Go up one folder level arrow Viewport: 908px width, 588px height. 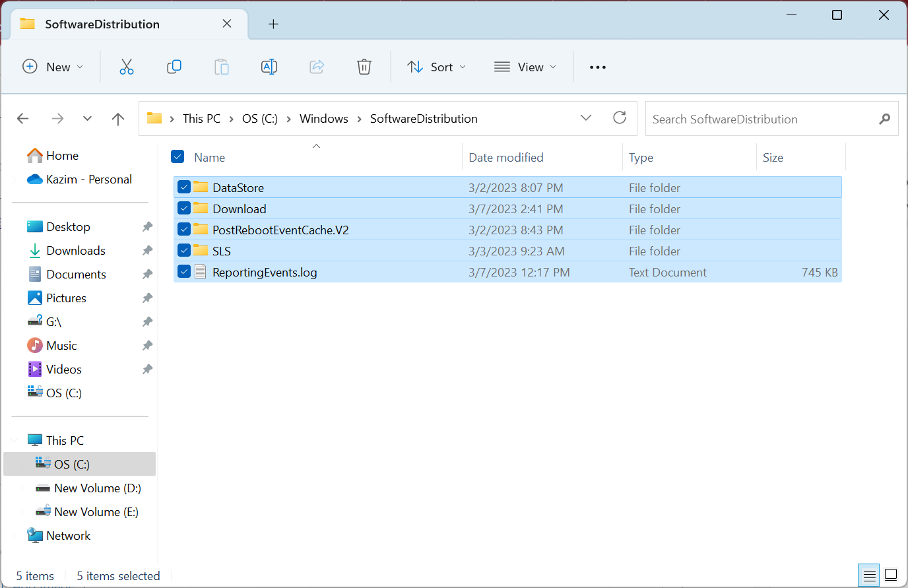pos(118,119)
